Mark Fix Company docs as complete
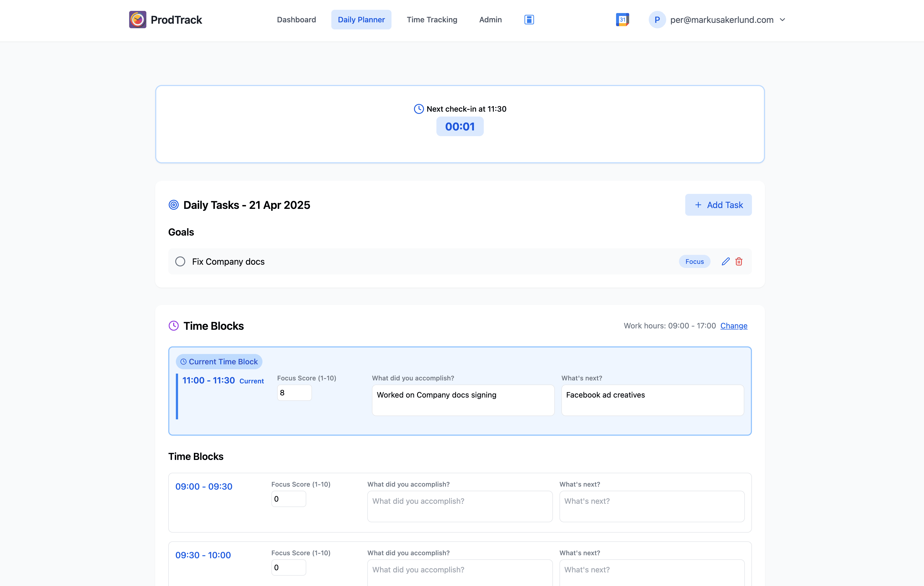The height and width of the screenshot is (586, 924). 180,261
